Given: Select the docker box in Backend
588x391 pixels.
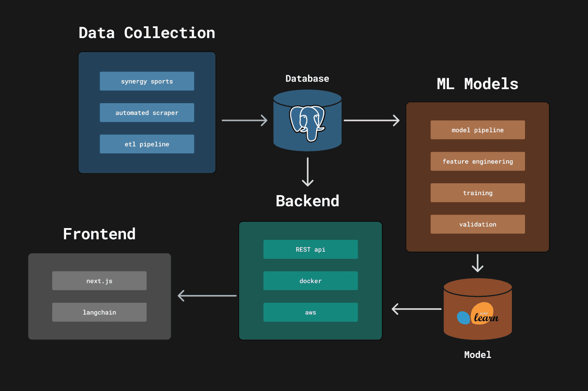Looking at the screenshot, I should 310,281.
